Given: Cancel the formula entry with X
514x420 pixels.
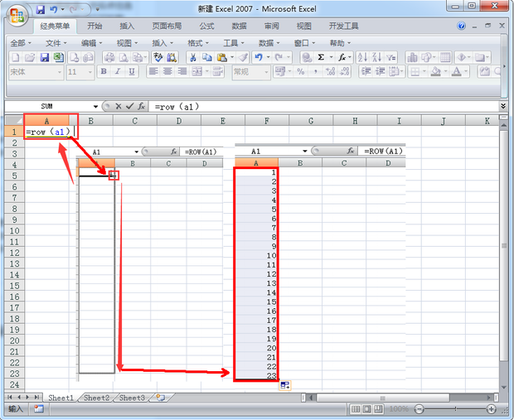Looking at the screenshot, I should [x=119, y=106].
